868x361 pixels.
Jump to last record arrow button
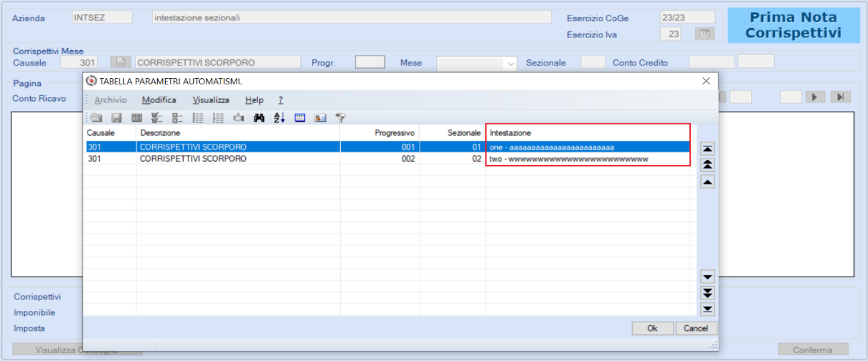(708, 309)
